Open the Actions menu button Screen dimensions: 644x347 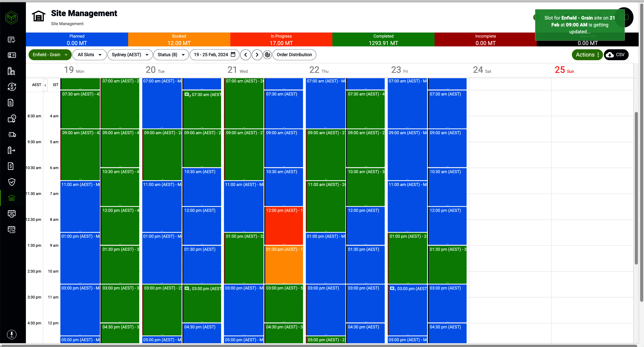[x=587, y=54]
